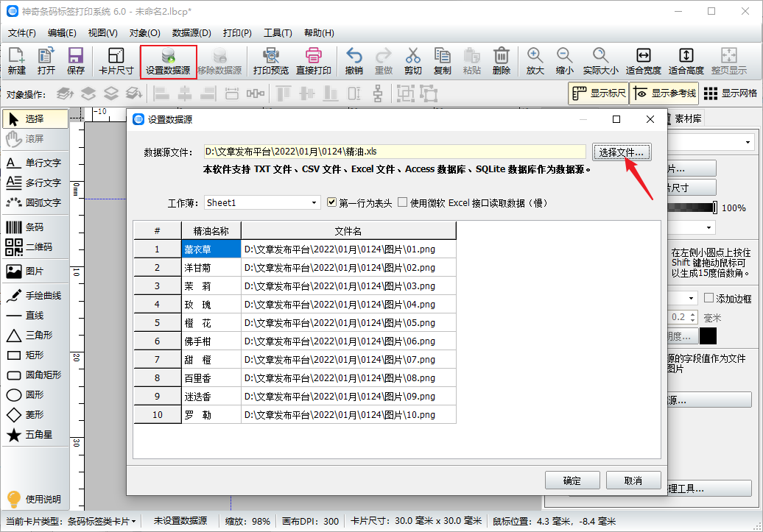Viewport: 763px width, 532px height.
Task: Click the 精油名称 column header
Action: [211, 231]
